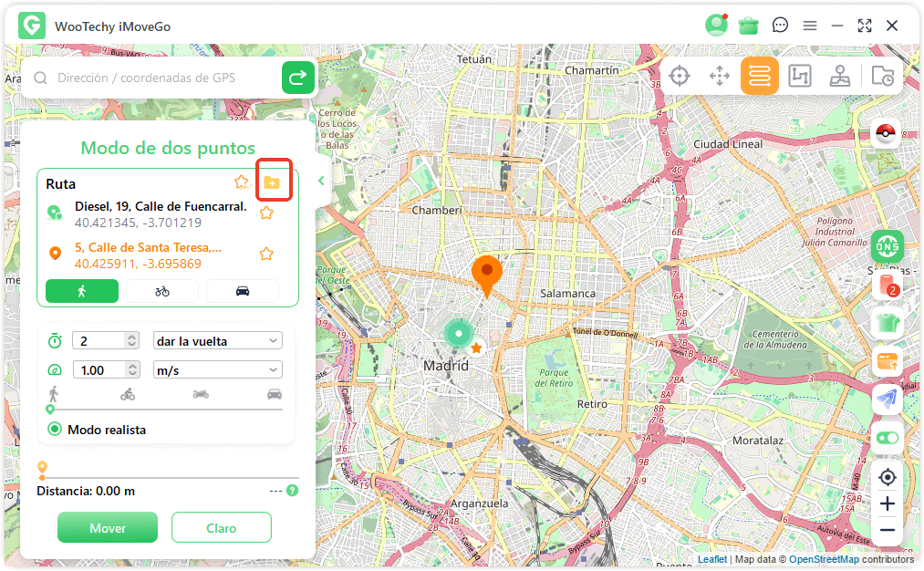Recenter map with the locate icon above zoom controls
The width and height of the screenshot is (924, 571).
[887, 477]
